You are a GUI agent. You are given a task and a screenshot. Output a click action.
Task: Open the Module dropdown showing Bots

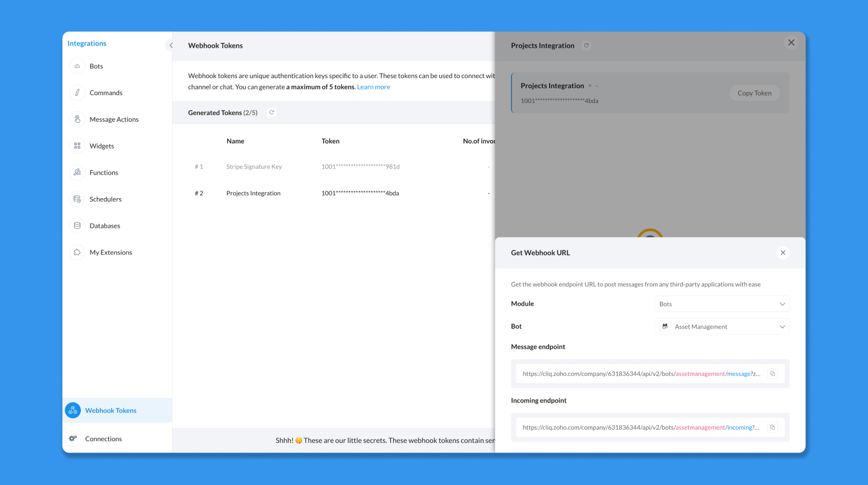722,304
